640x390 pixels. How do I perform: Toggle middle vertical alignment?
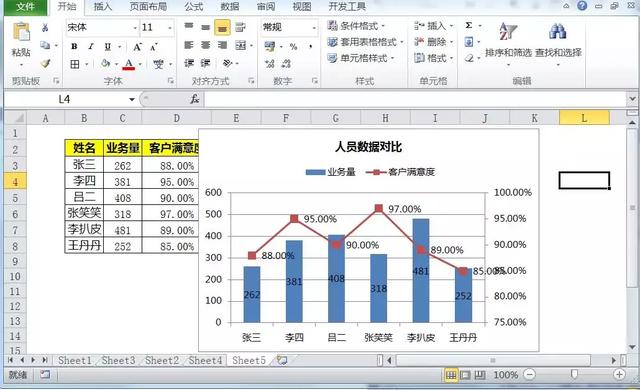click(205, 27)
